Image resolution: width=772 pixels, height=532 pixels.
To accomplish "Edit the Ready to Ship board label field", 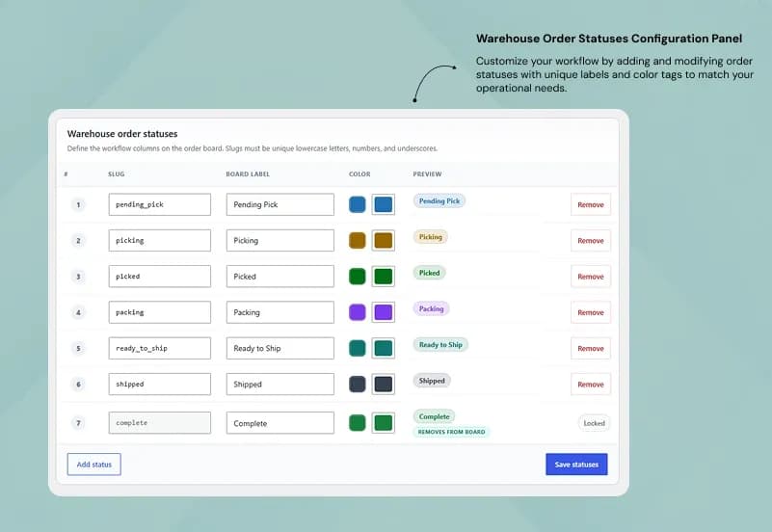I will (x=280, y=348).
